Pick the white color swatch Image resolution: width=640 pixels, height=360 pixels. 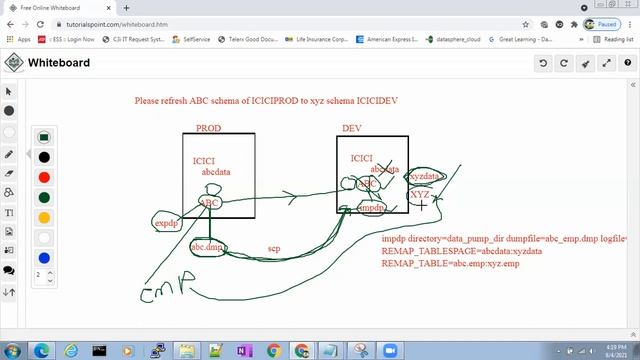coord(44,238)
